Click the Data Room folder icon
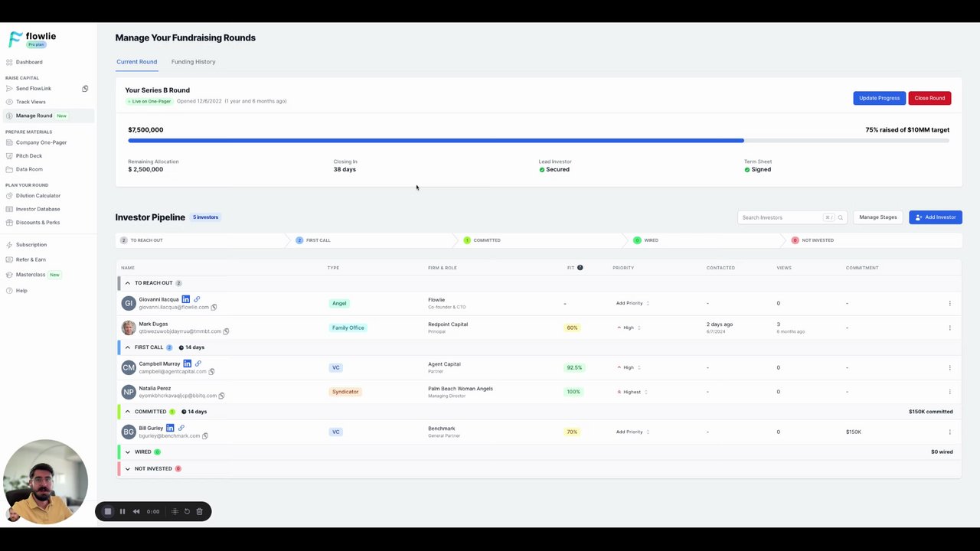This screenshot has height=551, width=980. [9, 169]
